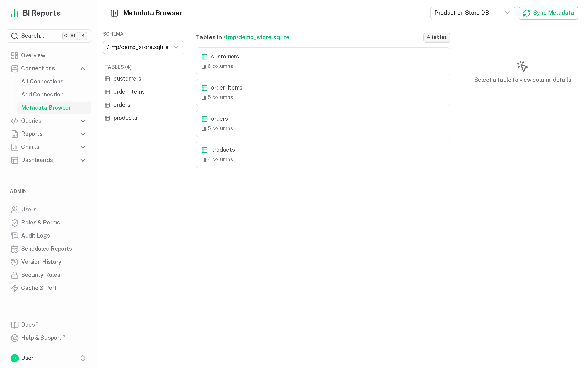Open the Production Store DB connection dropdown
This screenshot has height=368, width=588.
tap(473, 13)
